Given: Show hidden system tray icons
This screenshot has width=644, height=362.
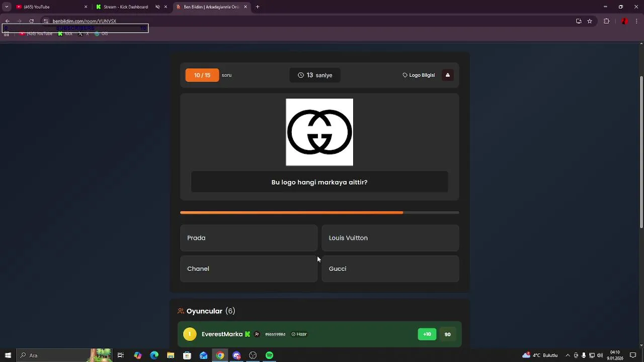Looking at the screenshot, I should (x=568, y=355).
